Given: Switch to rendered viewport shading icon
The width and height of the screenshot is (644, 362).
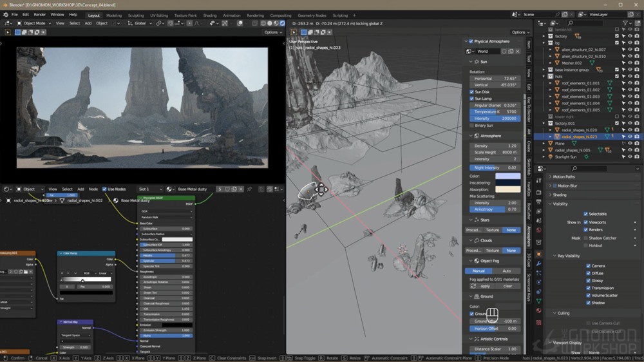Looking at the screenshot, I should point(282,23).
